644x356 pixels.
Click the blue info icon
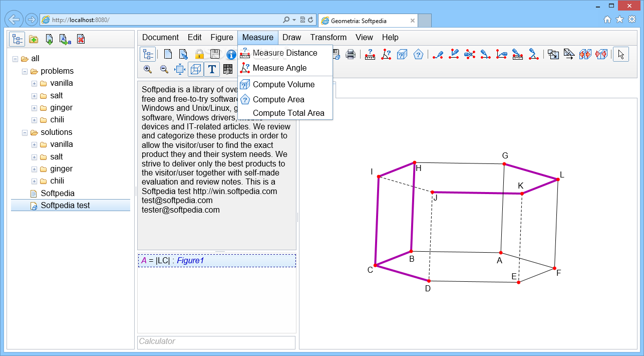pos(231,54)
